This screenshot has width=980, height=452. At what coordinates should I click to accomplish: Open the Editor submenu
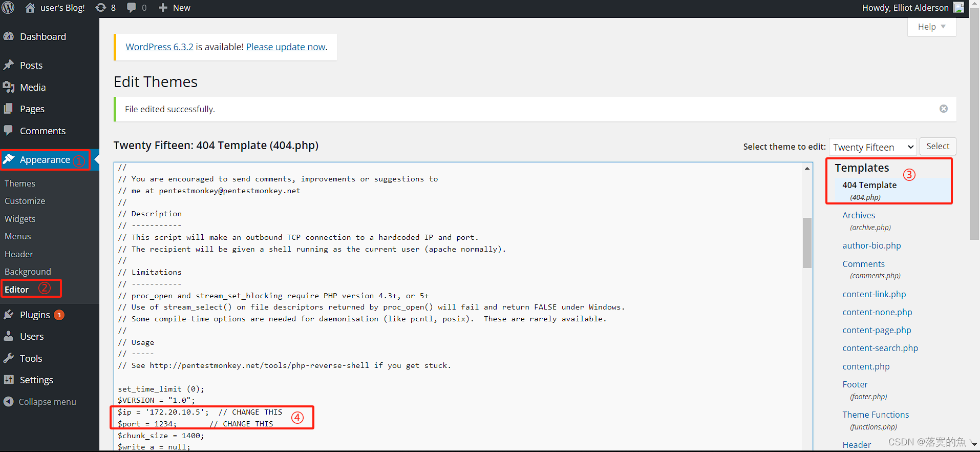pos(17,290)
